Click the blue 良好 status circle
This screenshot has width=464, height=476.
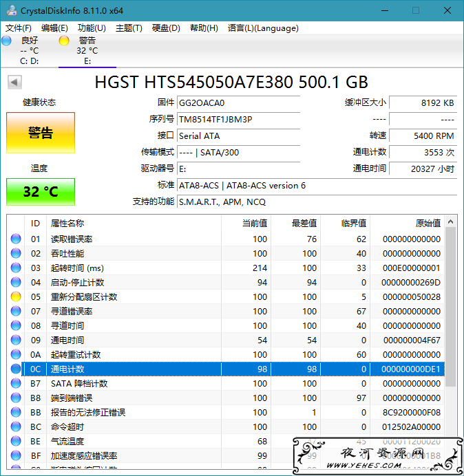pos(6,41)
